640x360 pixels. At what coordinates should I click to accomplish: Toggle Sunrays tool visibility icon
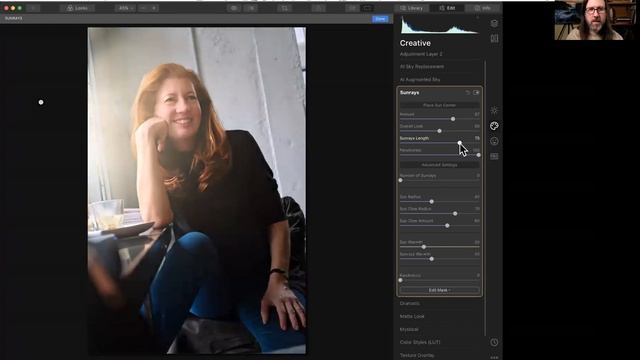[x=476, y=93]
